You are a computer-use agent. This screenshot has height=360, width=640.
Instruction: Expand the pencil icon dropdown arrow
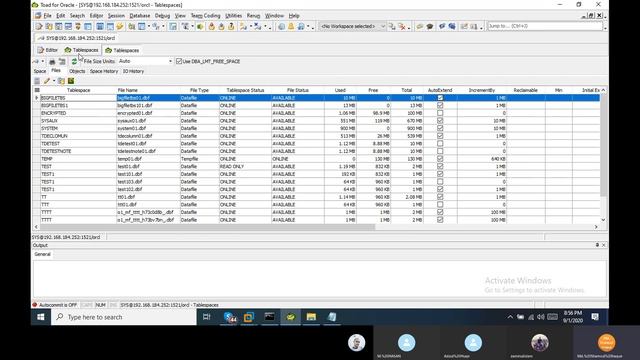54,81
